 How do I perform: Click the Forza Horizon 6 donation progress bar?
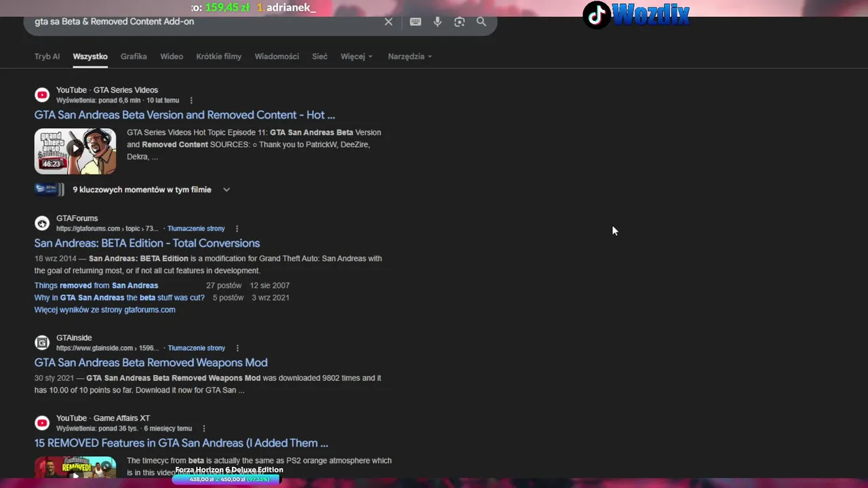pos(226,479)
